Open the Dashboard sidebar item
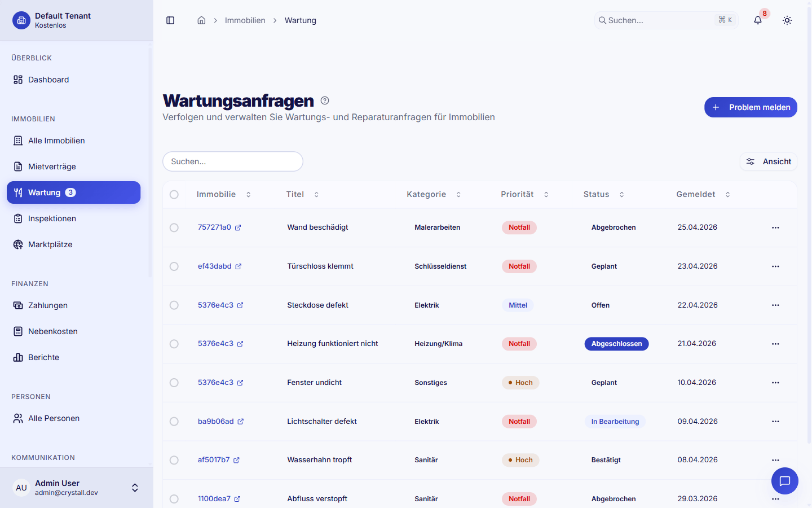812x508 pixels. (x=73, y=80)
